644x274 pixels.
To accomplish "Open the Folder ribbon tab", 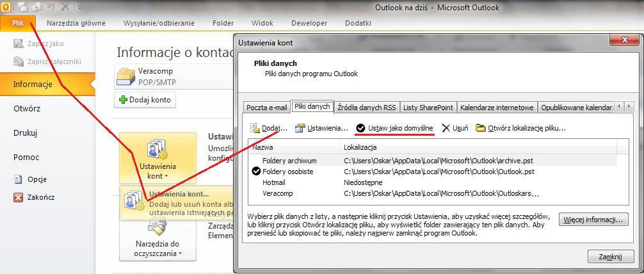I will 223,23.
